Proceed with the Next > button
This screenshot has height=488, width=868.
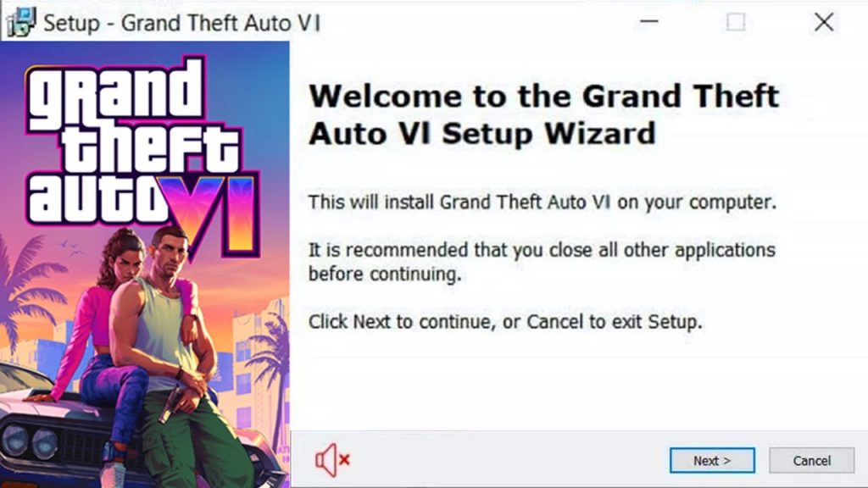[712, 460]
